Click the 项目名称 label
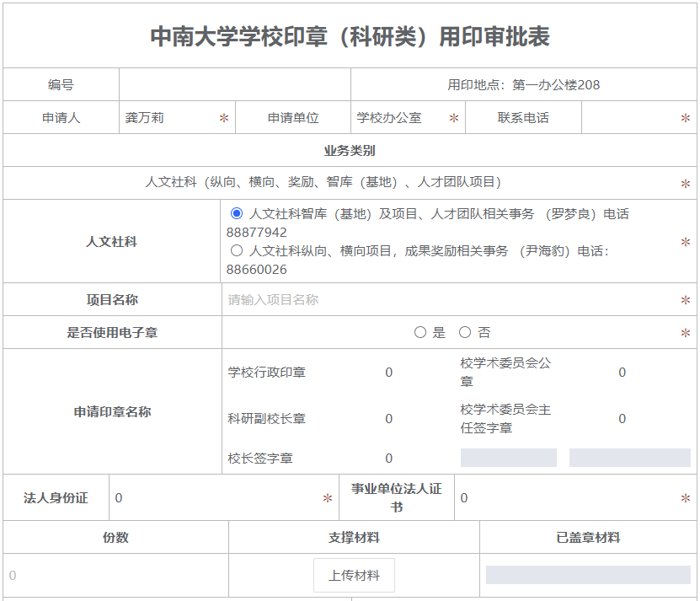This screenshot has height=601, width=700. click(112, 299)
